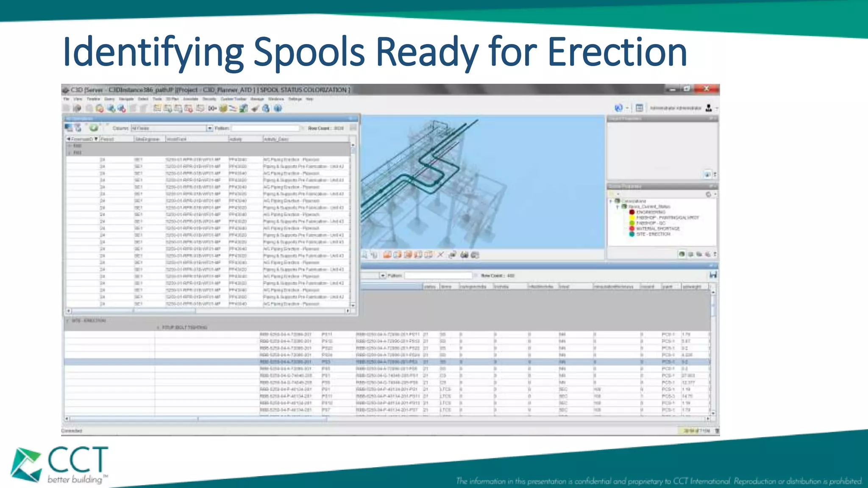Click the X delete icon below 3D viewport

[x=440, y=255]
